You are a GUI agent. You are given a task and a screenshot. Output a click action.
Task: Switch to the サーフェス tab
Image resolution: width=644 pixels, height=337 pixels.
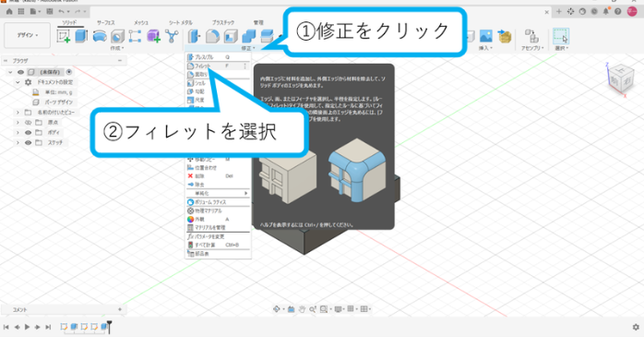point(105,22)
